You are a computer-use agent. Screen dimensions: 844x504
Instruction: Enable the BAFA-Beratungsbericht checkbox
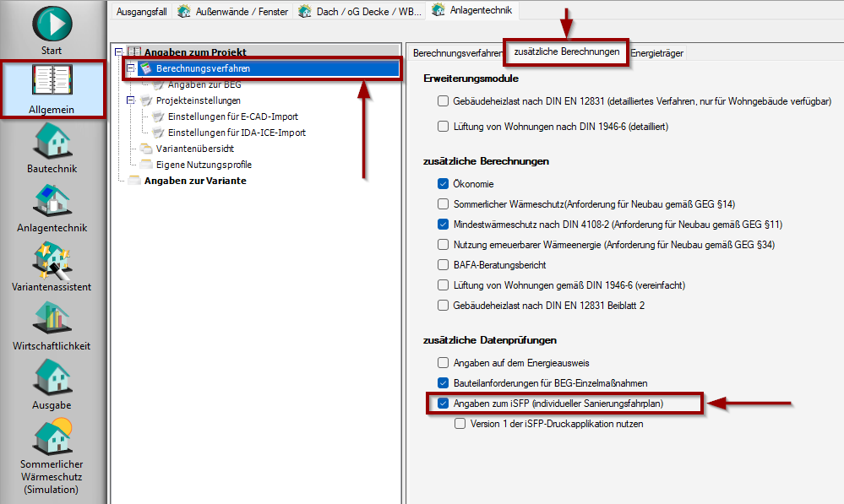(443, 264)
